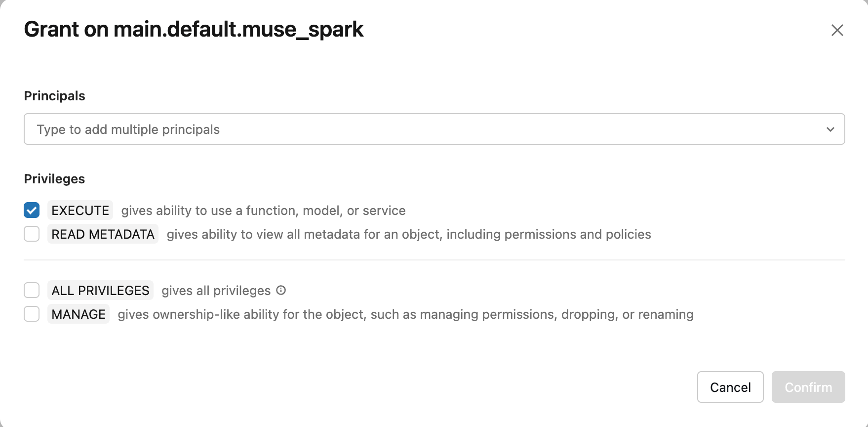Check the MANAGE privilege checkbox
The height and width of the screenshot is (427, 868).
tap(32, 314)
